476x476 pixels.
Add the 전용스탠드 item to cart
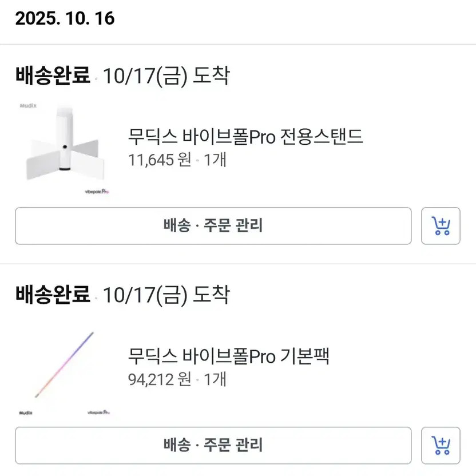[x=441, y=226]
